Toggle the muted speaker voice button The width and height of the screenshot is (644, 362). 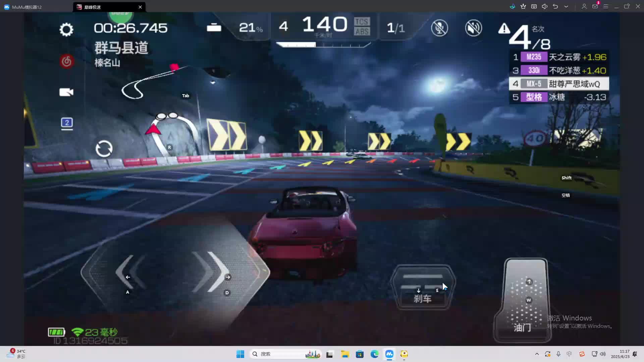tap(473, 28)
